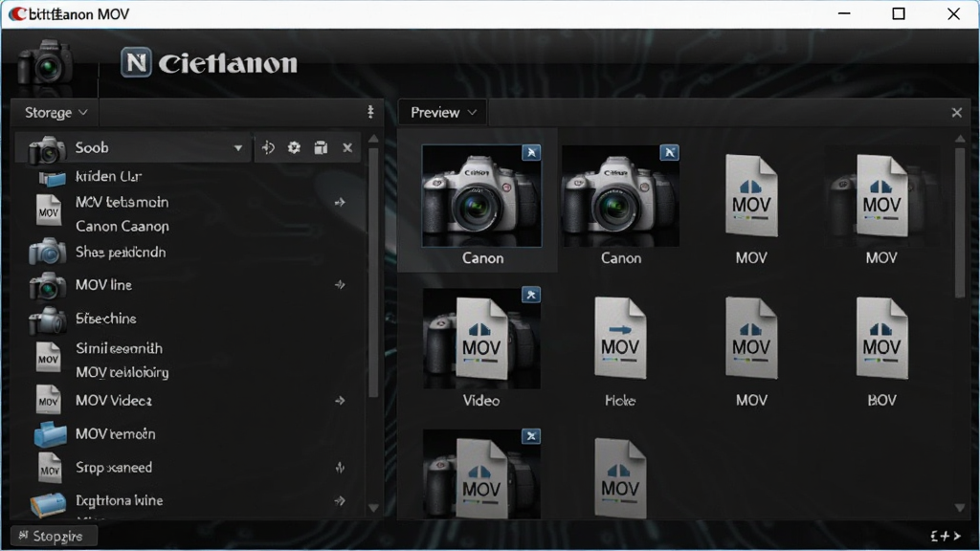
Task: Click the camera logo in header
Action: (46, 62)
